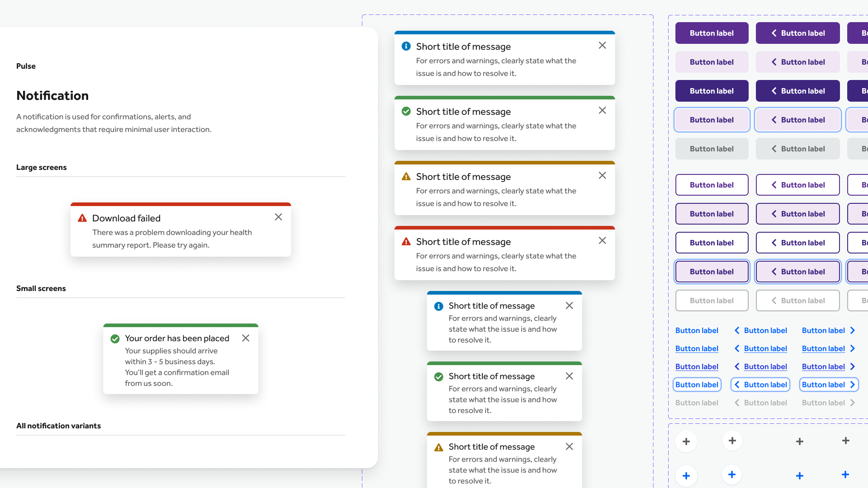The width and height of the screenshot is (868, 488).
Task: Click the blue info icon in the large info notification
Action: point(406,46)
